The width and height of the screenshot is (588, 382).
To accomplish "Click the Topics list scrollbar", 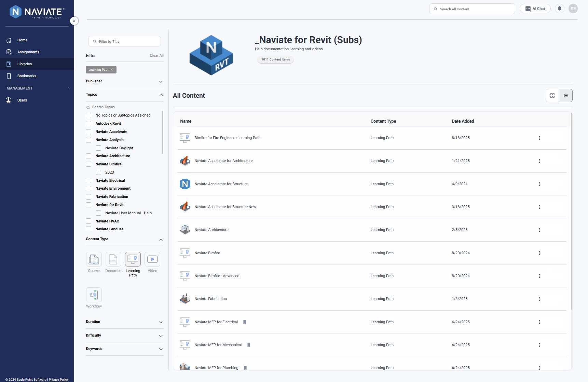I will (x=162, y=132).
